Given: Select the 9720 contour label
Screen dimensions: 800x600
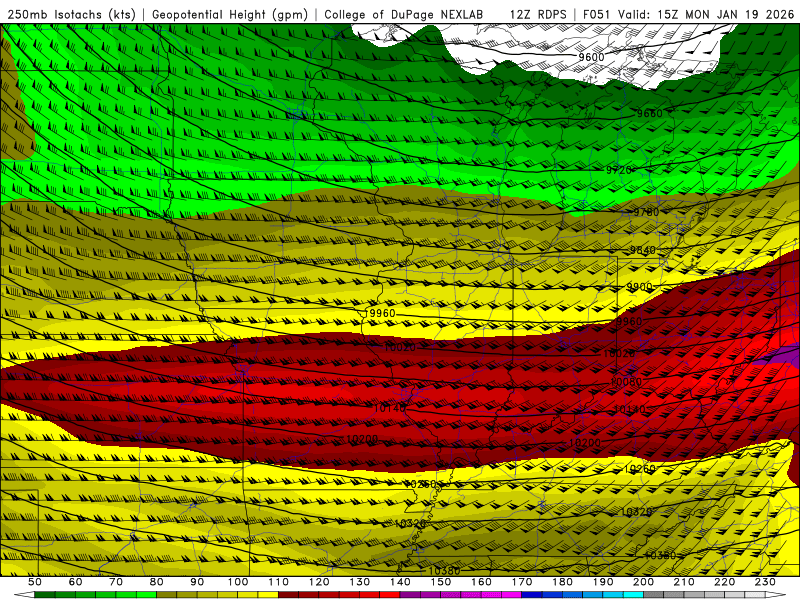Looking at the screenshot, I should tap(619, 170).
